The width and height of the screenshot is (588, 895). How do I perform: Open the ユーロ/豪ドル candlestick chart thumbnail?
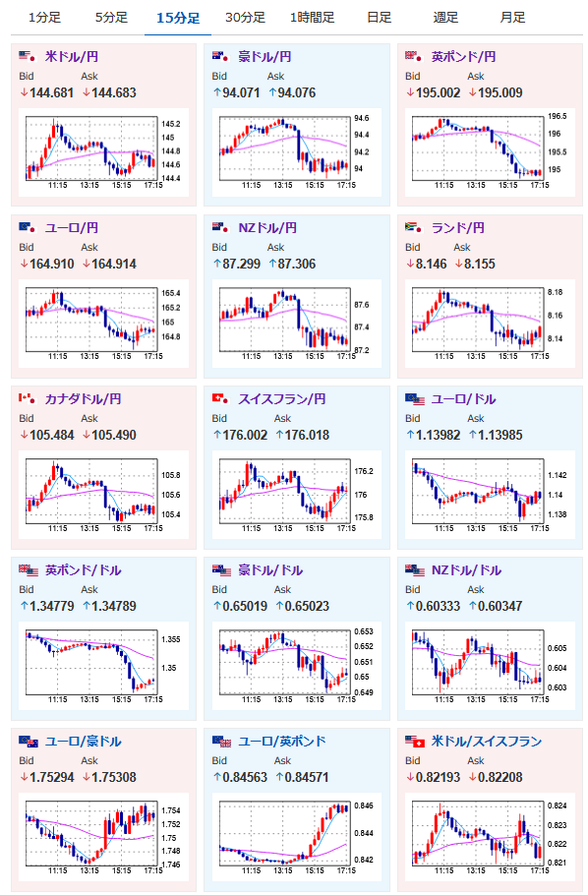103,837
